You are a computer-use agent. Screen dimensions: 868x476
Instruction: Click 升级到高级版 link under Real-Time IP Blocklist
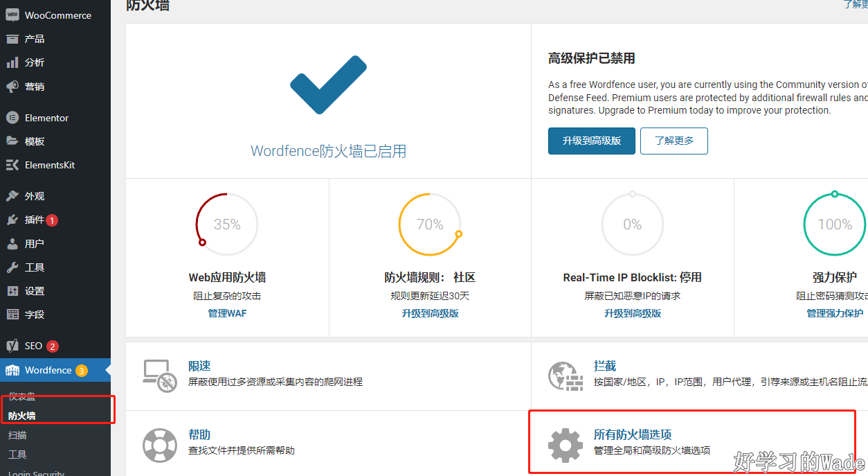point(633,313)
